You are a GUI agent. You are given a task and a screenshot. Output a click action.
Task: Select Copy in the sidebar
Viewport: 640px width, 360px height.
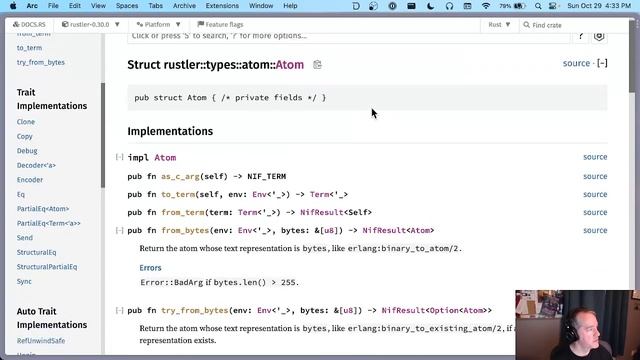click(24, 136)
